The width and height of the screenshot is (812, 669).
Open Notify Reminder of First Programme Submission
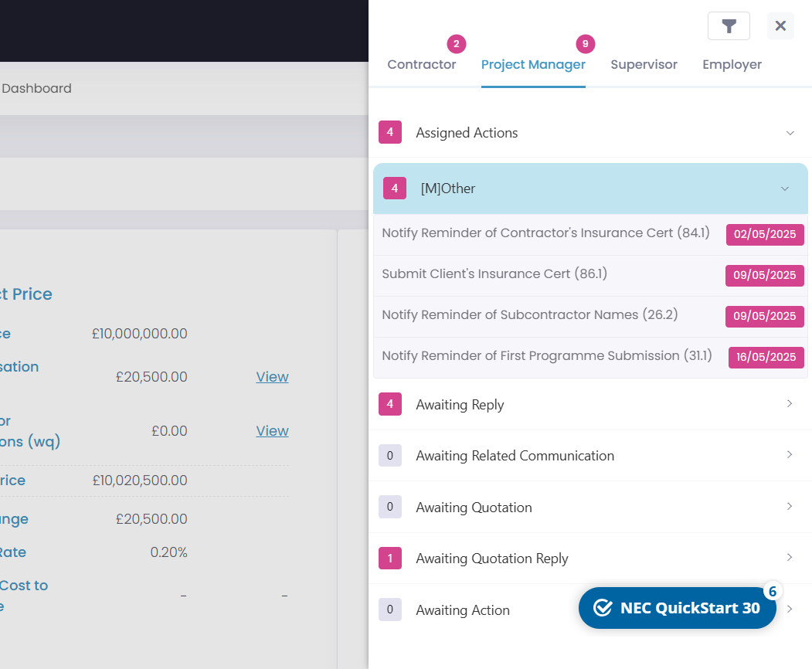coord(547,356)
